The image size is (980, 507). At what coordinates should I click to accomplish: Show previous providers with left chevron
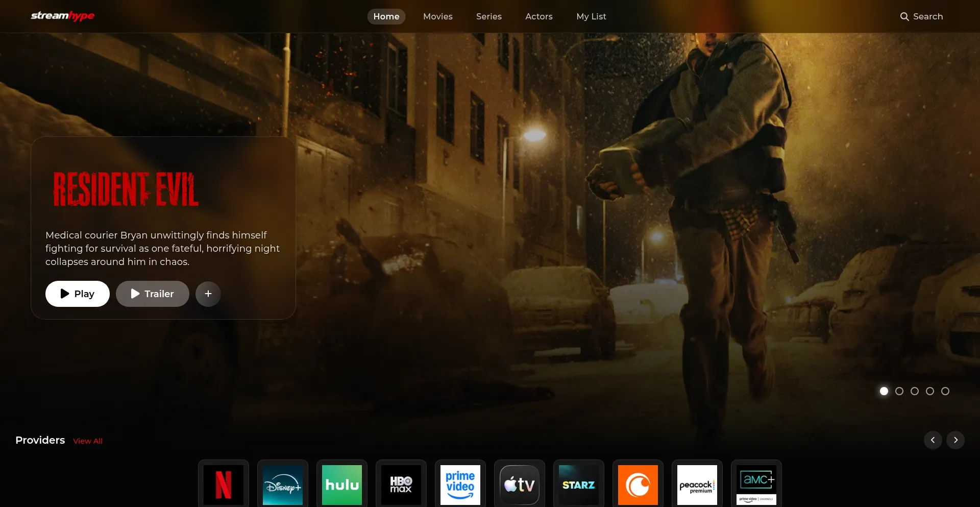tap(933, 440)
